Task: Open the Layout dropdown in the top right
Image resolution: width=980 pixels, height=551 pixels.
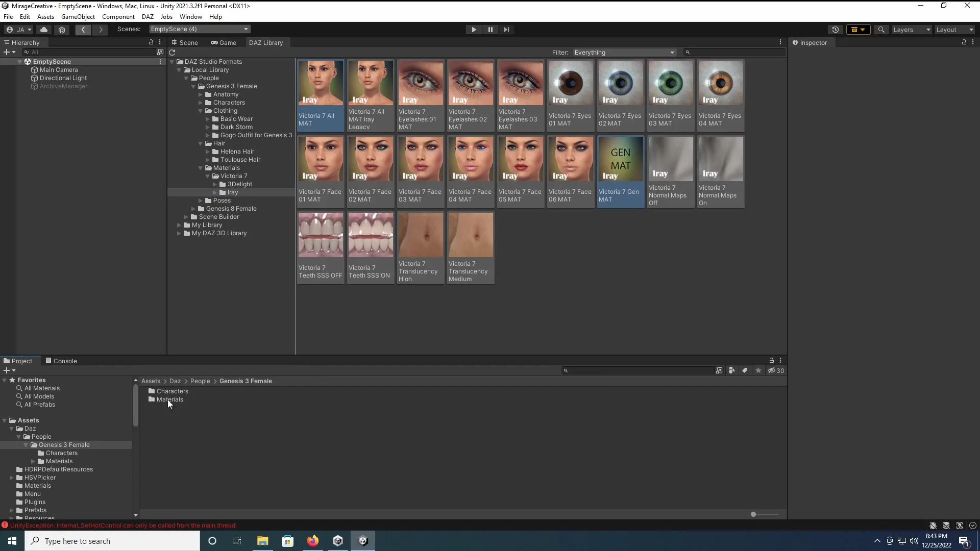Action: 953,30
